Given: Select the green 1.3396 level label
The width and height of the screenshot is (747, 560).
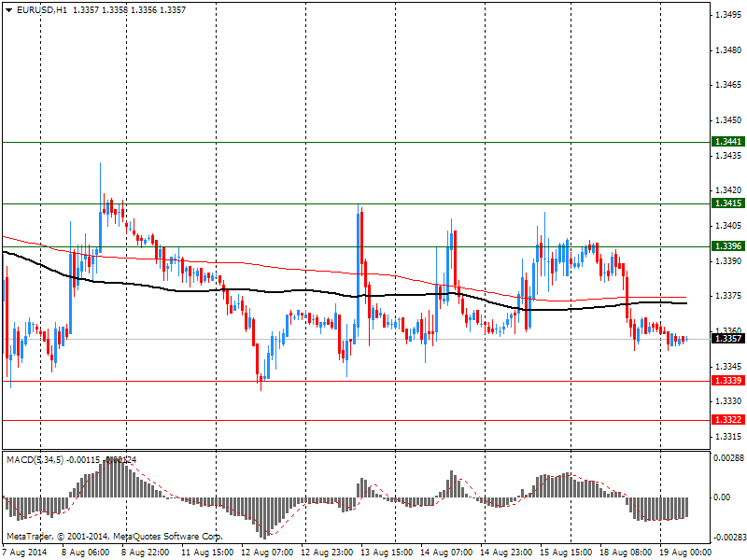Looking at the screenshot, I should point(727,246).
